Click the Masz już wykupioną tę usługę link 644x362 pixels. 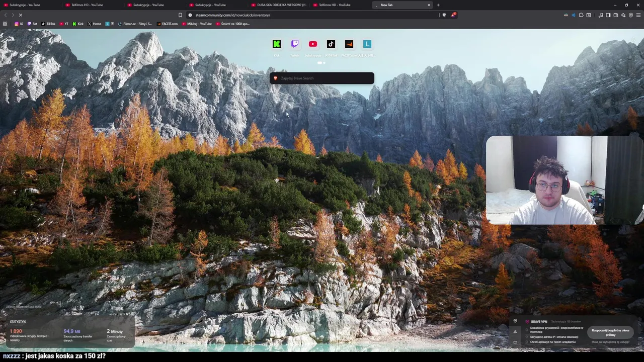(610, 342)
